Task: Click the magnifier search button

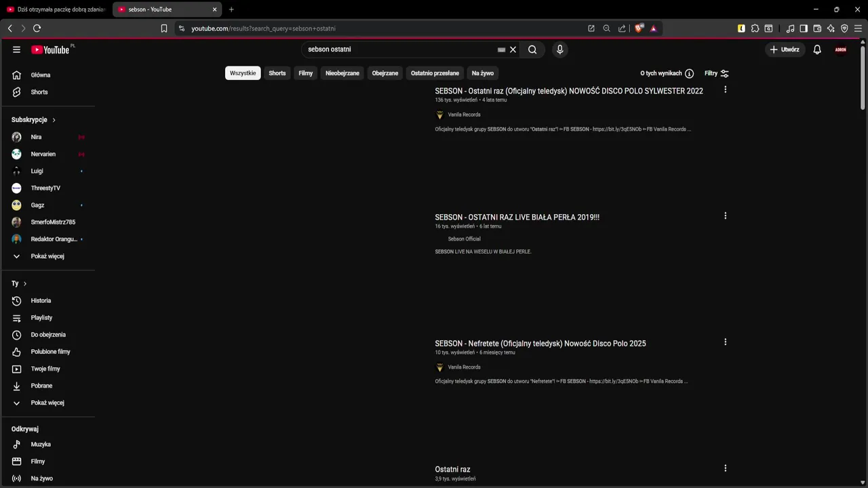Action: [532, 49]
